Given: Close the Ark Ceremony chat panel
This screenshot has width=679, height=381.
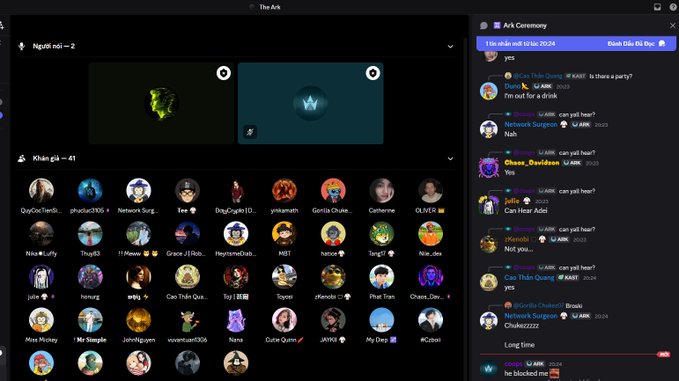Looking at the screenshot, I should click(673, 26).
